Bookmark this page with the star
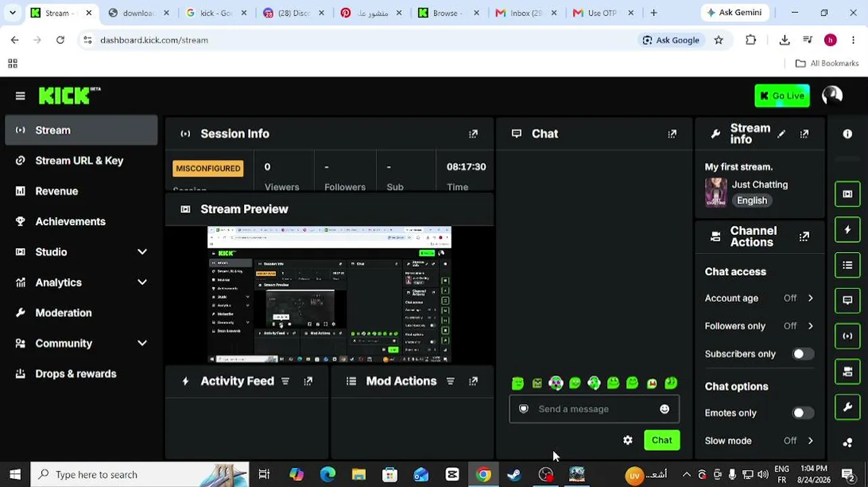Viewport: 868px width, 487px height. 719,40
